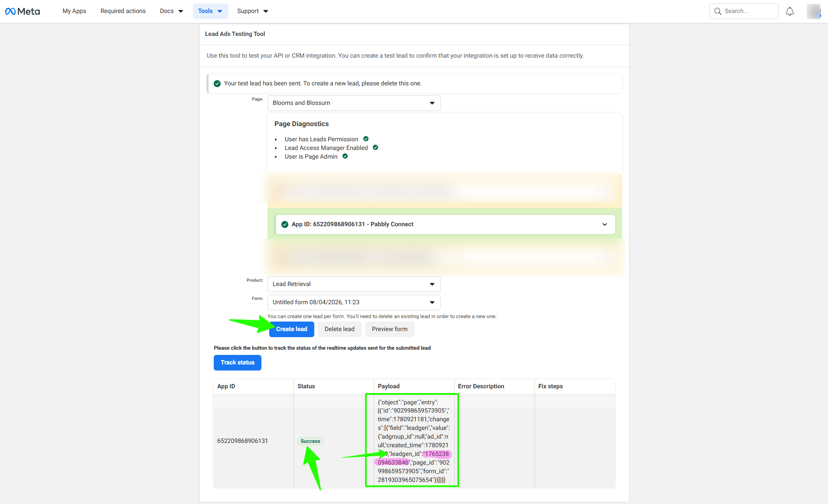Open the Product dropdown set to Lead Retrieval
The height and width of the screenshot is (504, 828).
tap(354, 284)
